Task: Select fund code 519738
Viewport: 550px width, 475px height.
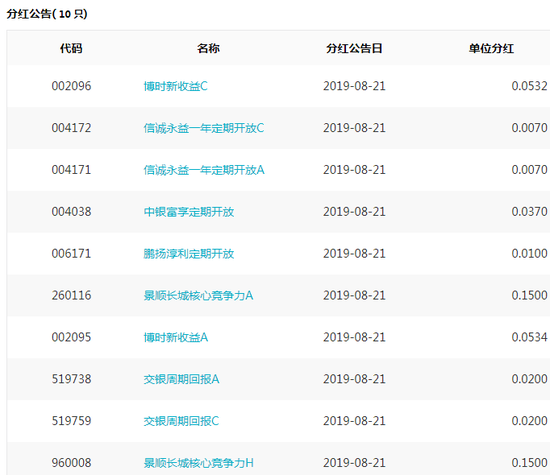Action: (71, 379)
